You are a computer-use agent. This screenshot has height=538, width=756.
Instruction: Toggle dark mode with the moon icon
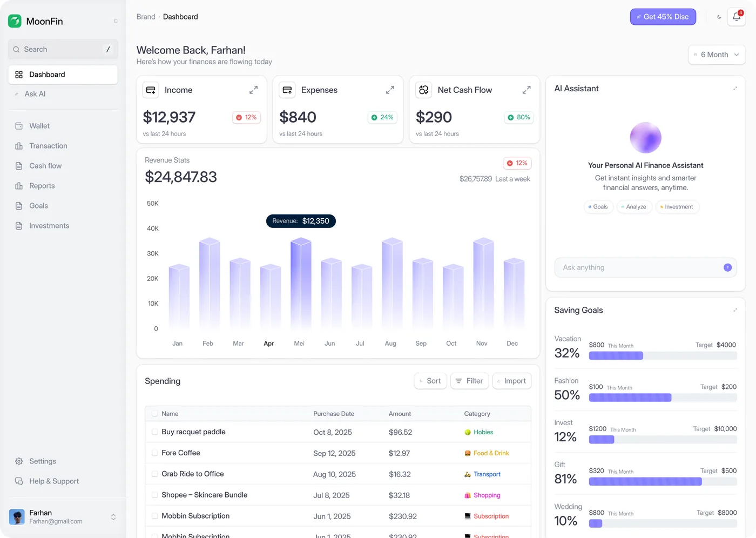719,17
